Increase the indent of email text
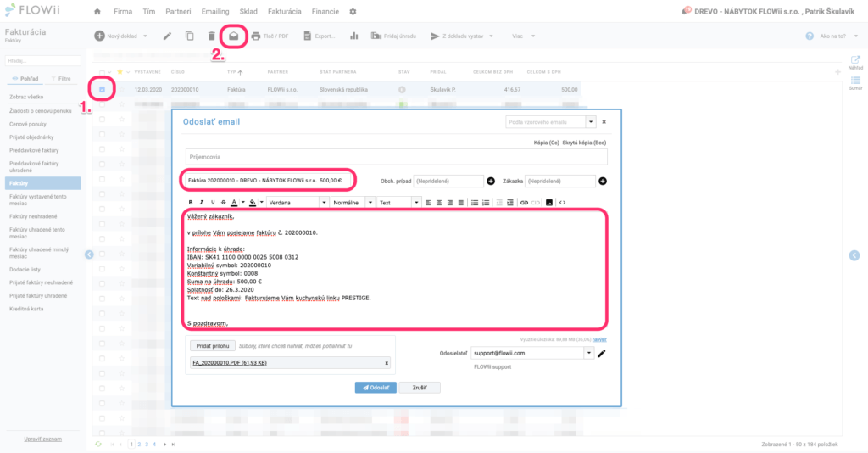The image size is (868, 453). 509,203
